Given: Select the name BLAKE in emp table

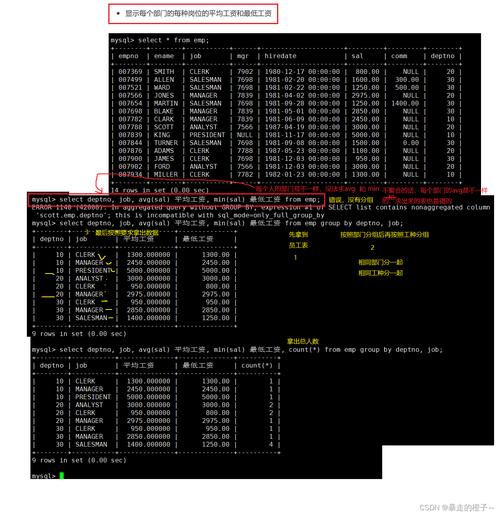Looking at the screenshot, I should click(x=164, y=111).
